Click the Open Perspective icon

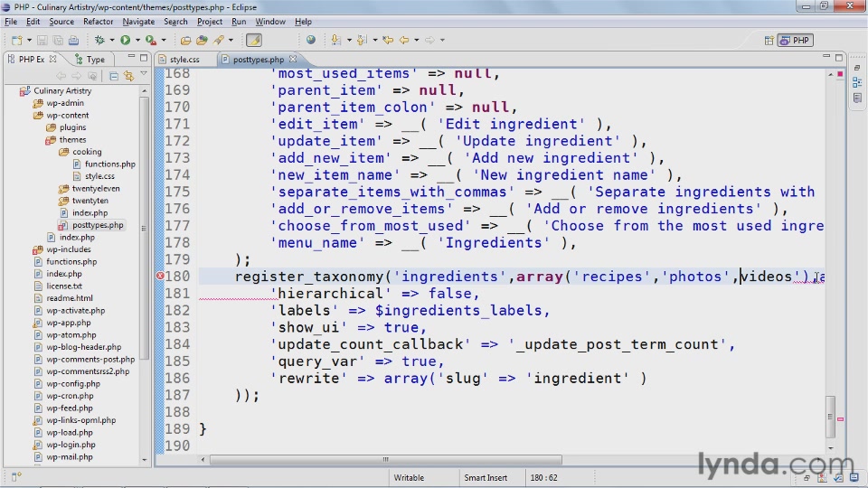point(769,41)
